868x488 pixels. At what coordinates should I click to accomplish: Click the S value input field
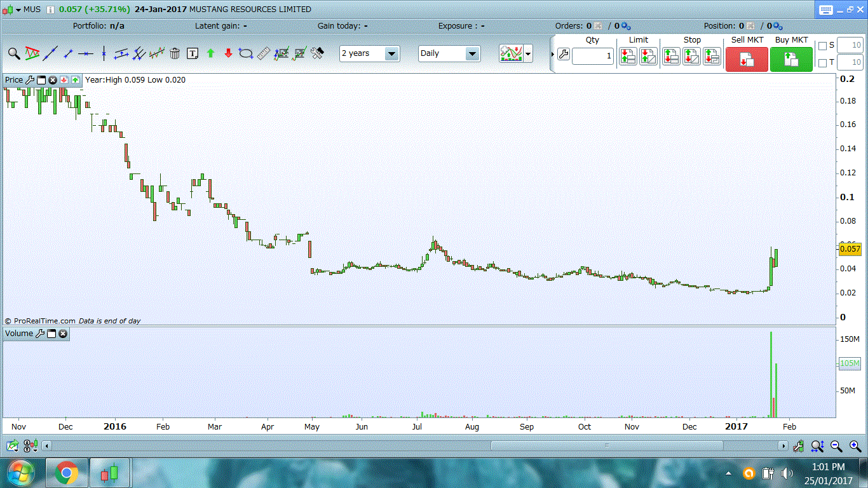pyautogui.click(x=850, y=45)
